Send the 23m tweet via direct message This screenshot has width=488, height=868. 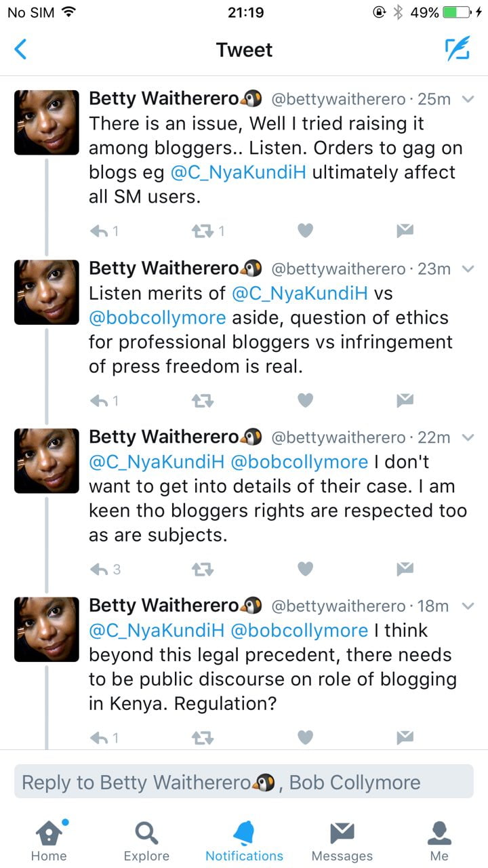click(x=405, y=400)
